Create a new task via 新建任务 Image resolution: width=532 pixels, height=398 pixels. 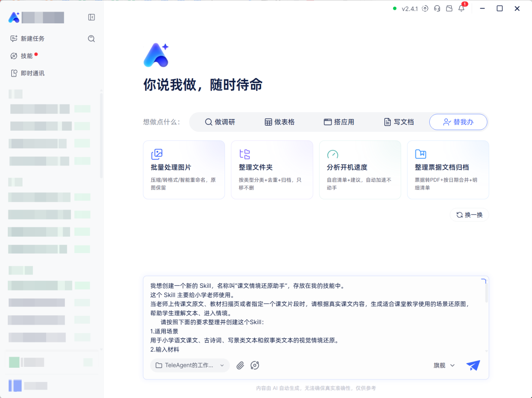tap(28, 38)
